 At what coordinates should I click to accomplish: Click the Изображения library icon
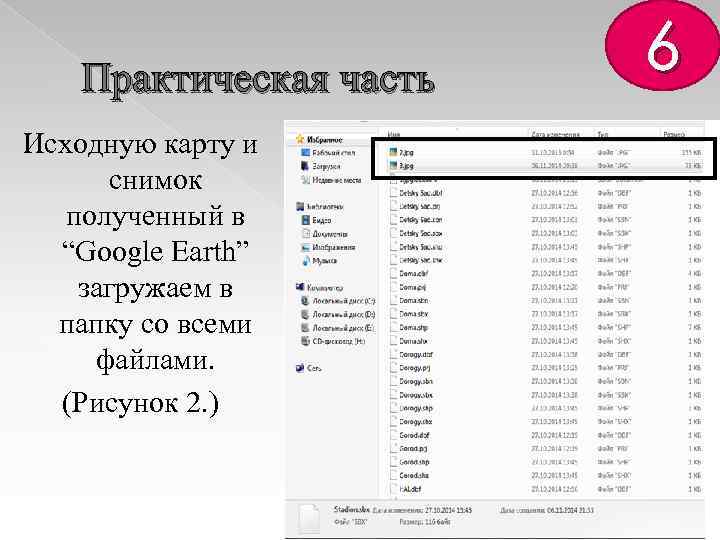(305, 248)
